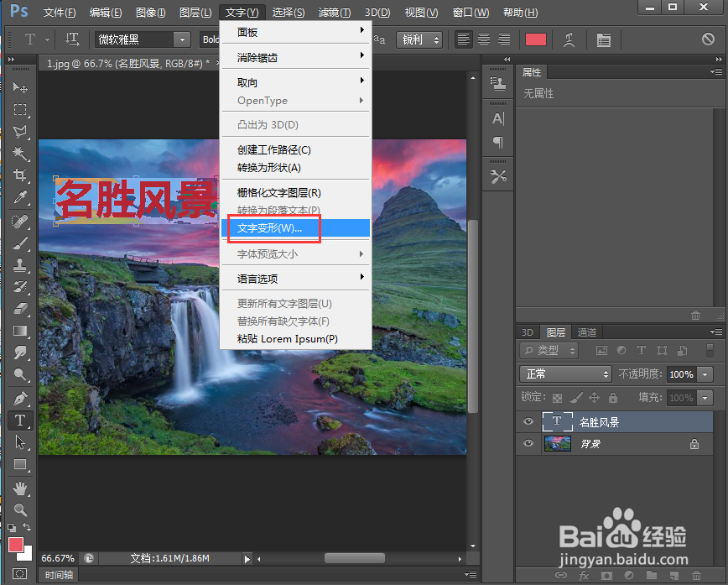The image size is (728, 585).
Task: Open the anti-aliasing 锐利 dropdown
Action: tap(419, 40)
